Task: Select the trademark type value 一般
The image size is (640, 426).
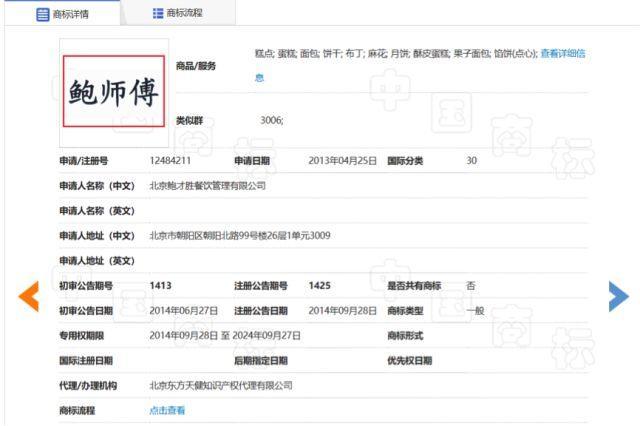Action: point(475,311)
